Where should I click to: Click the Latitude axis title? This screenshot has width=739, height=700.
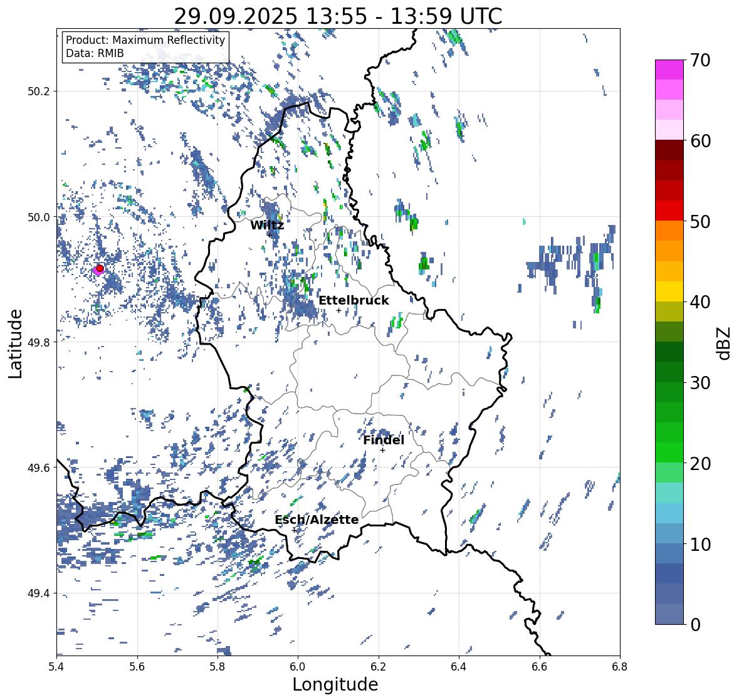click(16, 343)
